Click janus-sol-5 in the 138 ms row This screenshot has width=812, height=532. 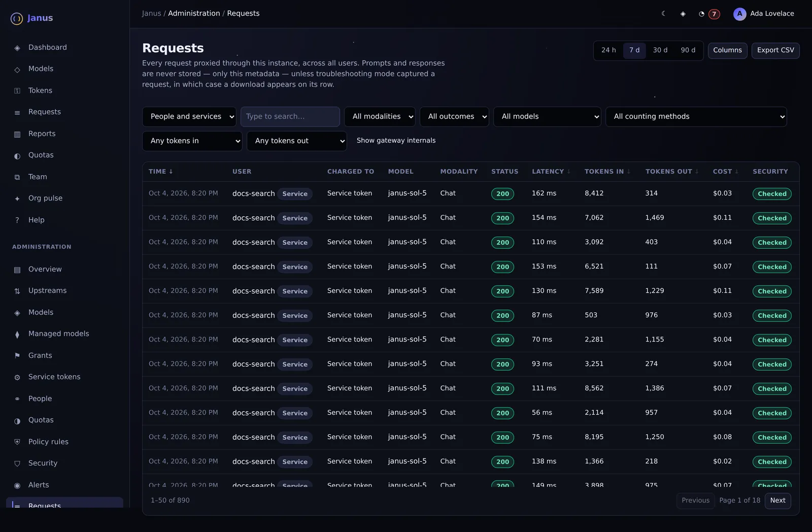[x=407, y=461]
